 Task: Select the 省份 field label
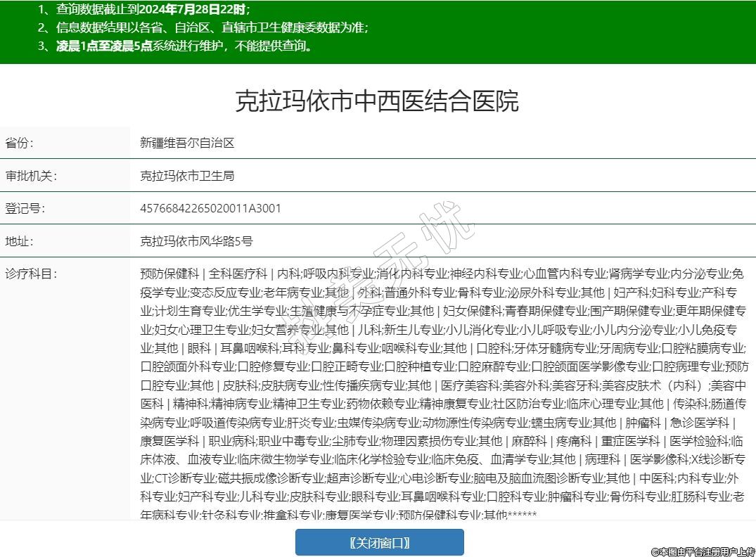(20, 143)
